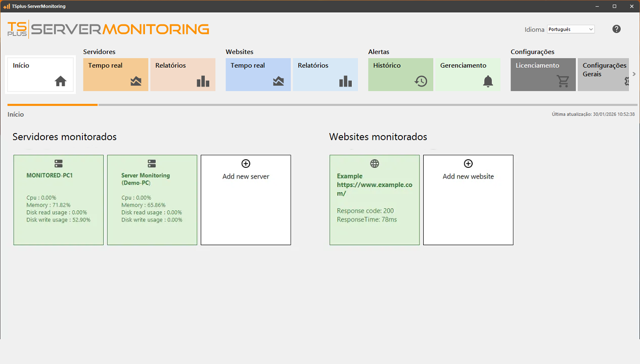Click the bar chart icon under Relatórios
Image resolution: width=640 pixels, height=364 pixels.
tap(203, 81)
